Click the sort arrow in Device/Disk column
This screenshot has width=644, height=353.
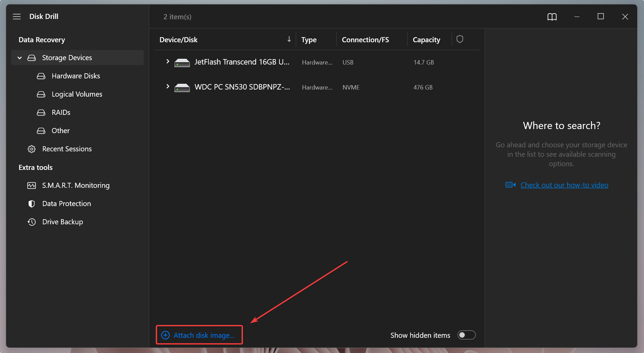(289, 39)
